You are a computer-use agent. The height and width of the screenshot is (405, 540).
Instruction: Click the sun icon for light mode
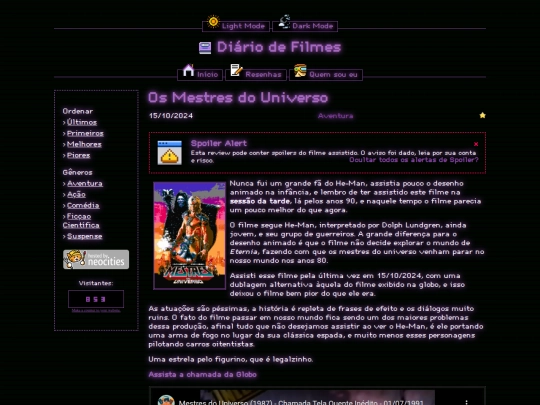(x=213, y=22)
